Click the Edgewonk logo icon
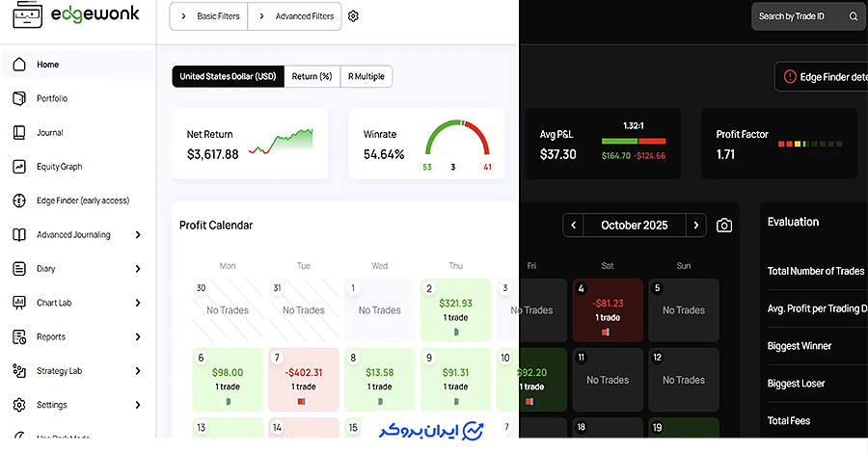This screenshot has width=868, height=454. coord(27,14)
